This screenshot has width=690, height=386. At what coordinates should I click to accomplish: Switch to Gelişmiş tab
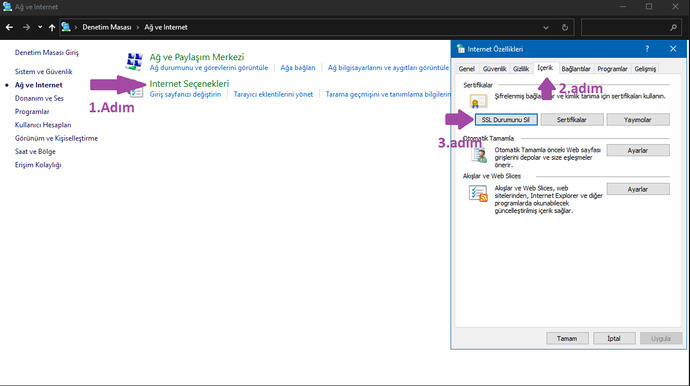click(645, 69)
